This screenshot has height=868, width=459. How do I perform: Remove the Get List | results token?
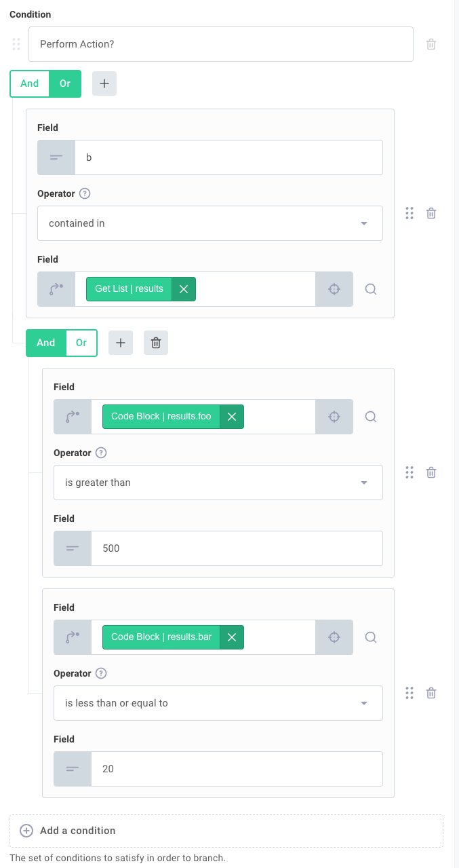(183, 288)
